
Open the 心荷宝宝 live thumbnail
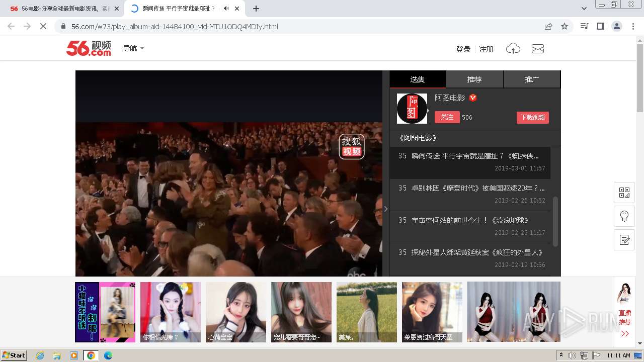(x=236, y=312)
